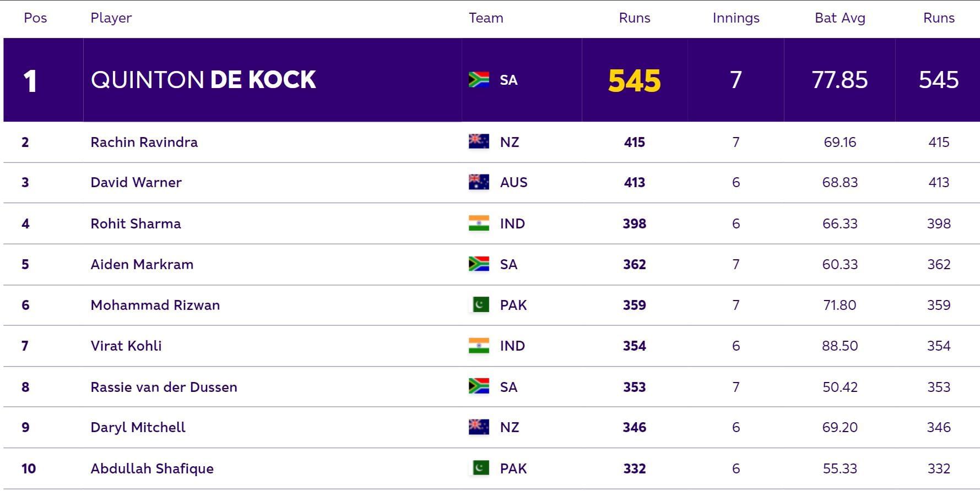The image size is (980, 491).
Task: Open Virat Kohli player link
Action: (x=126, y=346)
